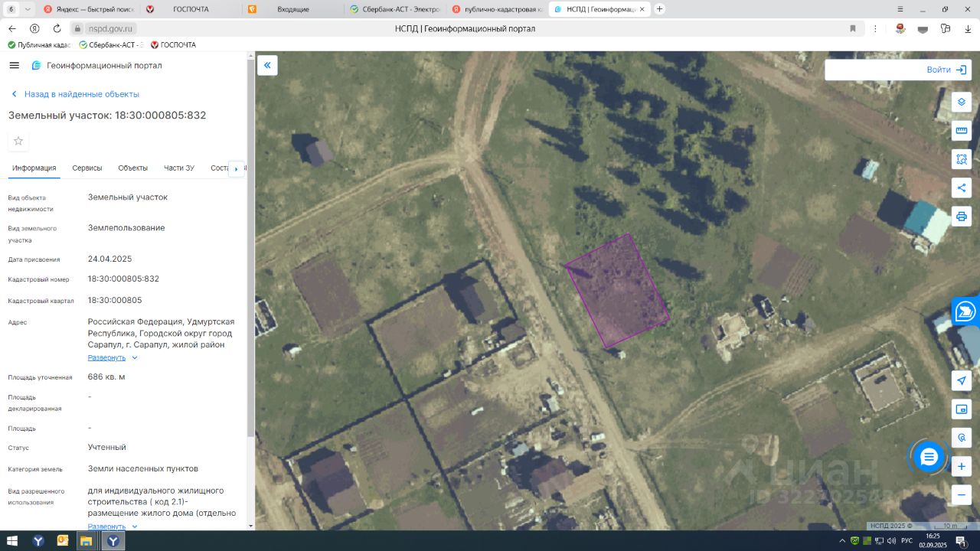
Task: Go back in the browser
Action: [12, 28]
